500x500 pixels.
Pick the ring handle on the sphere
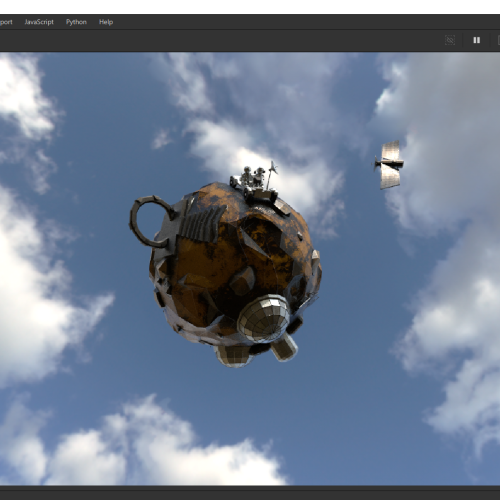click(149, 221)
